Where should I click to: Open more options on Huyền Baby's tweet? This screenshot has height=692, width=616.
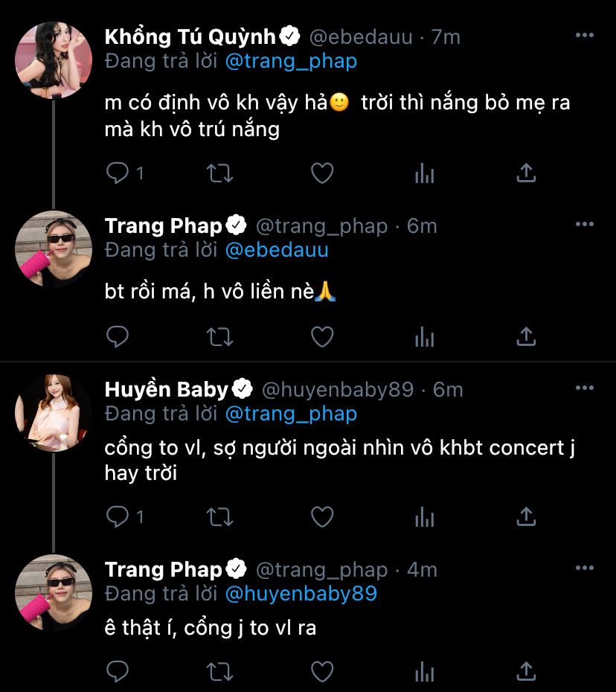click(x=585, y=388)
